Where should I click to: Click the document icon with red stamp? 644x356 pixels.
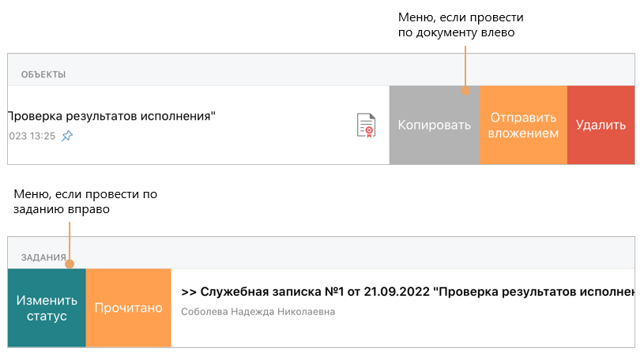(x=365, y=126)
